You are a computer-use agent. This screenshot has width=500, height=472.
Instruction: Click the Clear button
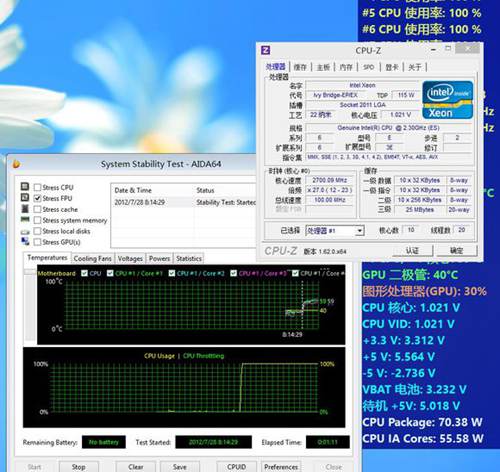tap(136, 467)
